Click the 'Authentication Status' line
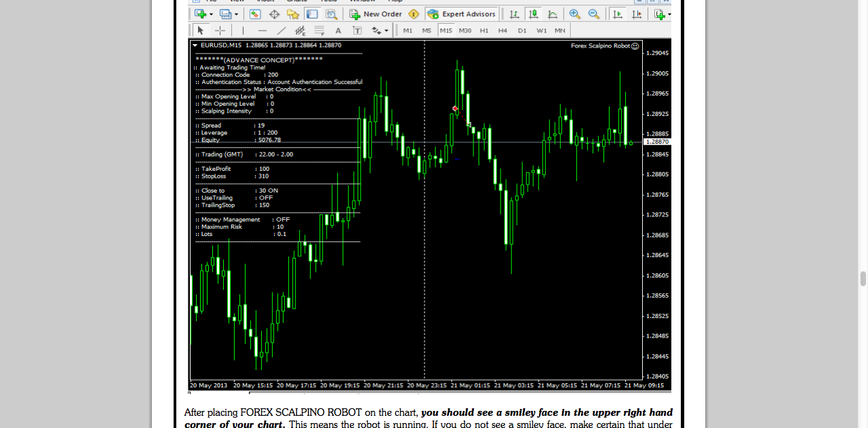The height and width of the screenshot is (428, 868). tap(278, 82)
